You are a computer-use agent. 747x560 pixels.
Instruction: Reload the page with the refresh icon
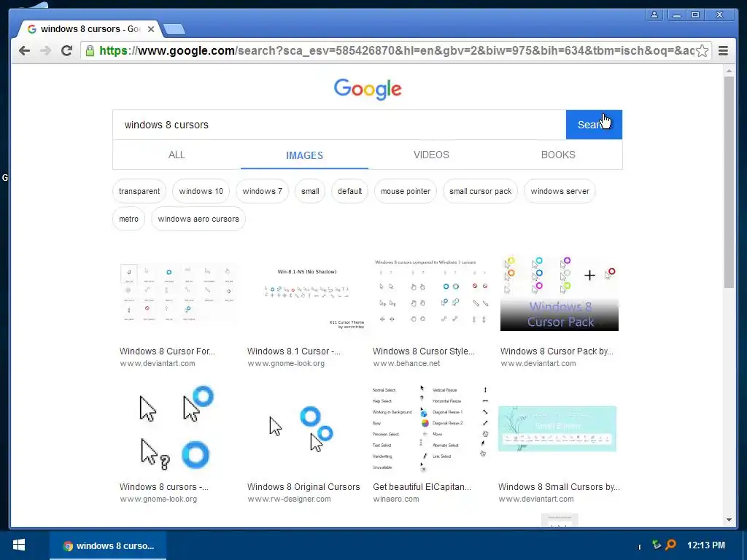pos(66,50)
